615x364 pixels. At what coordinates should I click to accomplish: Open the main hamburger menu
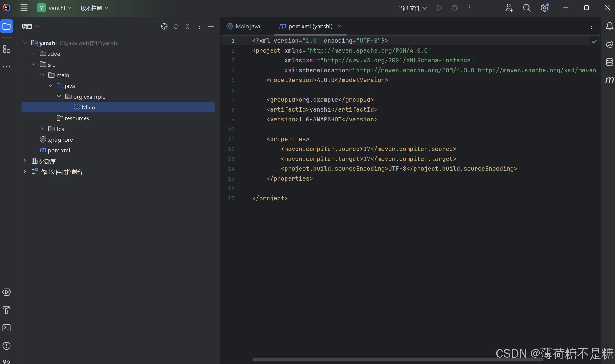(24, 8)
